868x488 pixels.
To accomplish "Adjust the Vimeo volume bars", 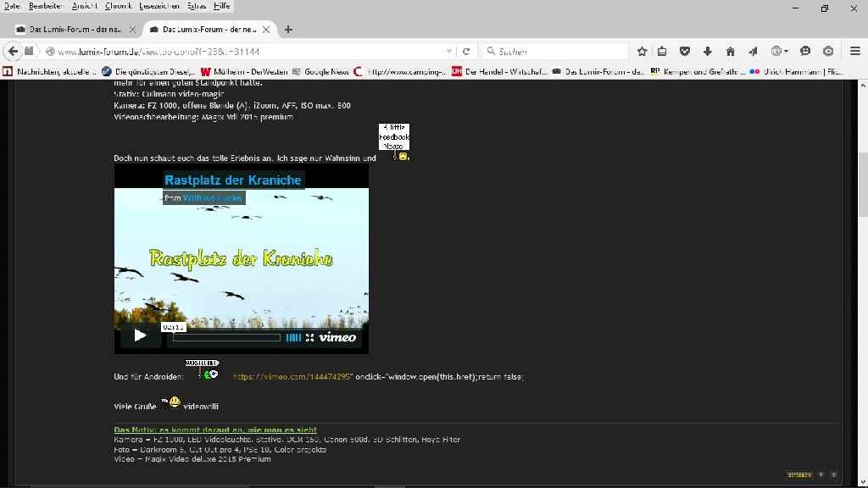I will click(293, 337).
